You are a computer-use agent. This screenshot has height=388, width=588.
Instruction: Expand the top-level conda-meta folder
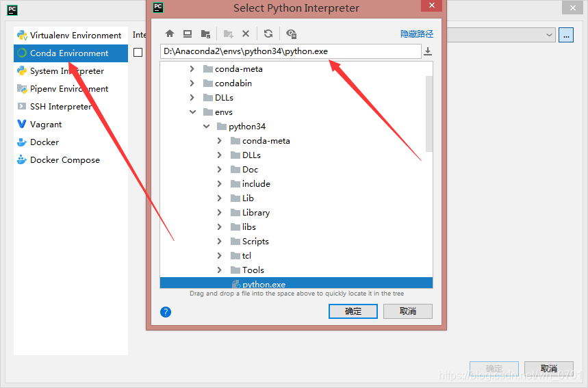[192, 69]
